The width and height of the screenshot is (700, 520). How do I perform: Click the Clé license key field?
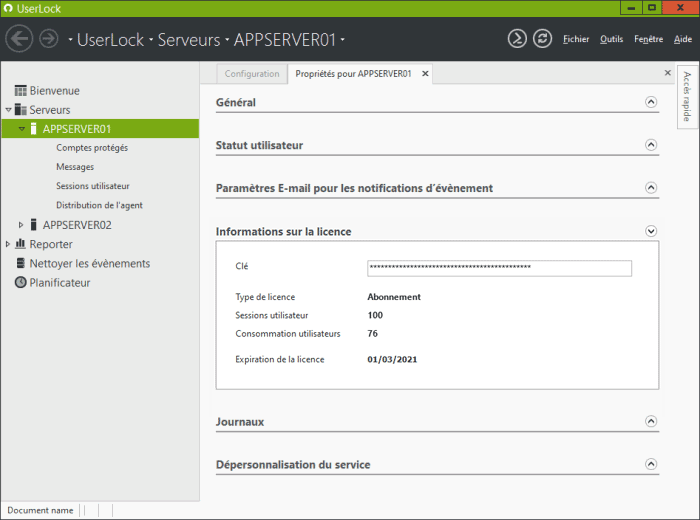pos(499,268)
